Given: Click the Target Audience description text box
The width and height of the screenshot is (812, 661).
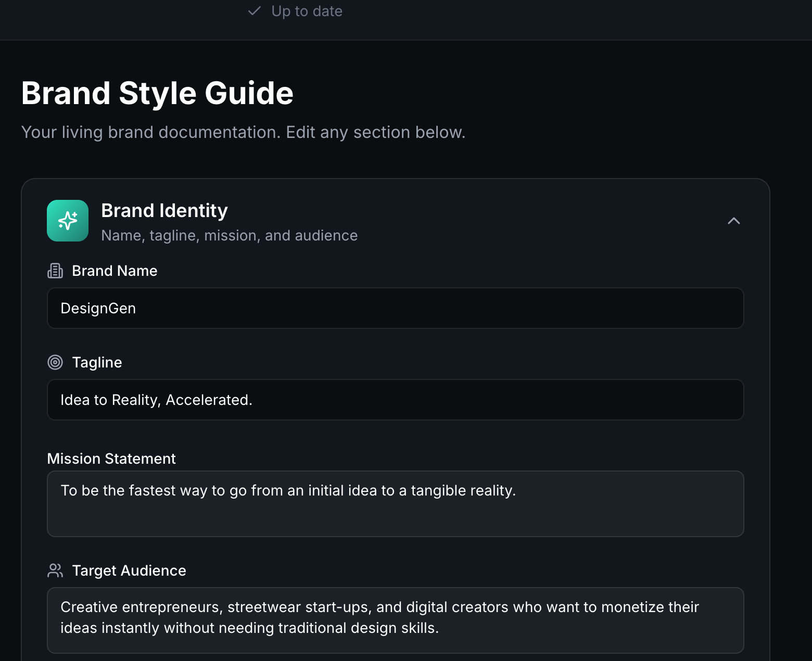Looking at the screenshot, I should pyautogui.click(x=396, y=619).
